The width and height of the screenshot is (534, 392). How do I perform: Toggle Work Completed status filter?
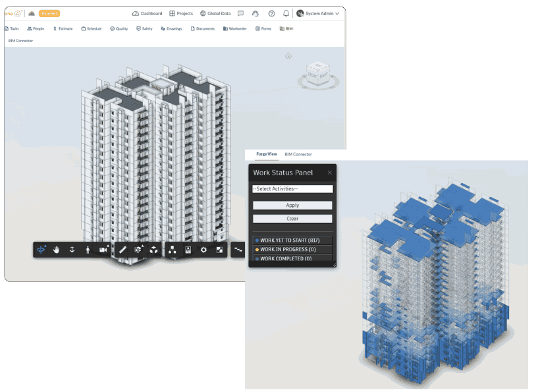point(292,259)
